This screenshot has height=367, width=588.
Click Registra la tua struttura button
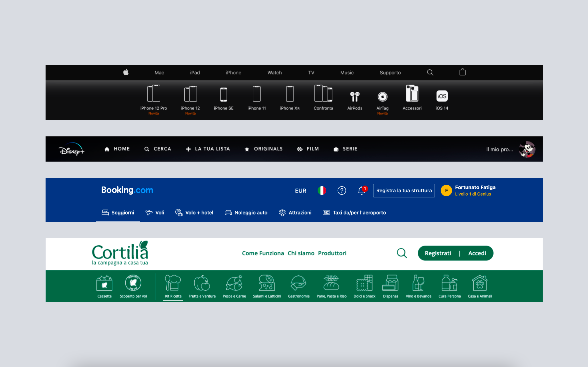click(404, 190)
